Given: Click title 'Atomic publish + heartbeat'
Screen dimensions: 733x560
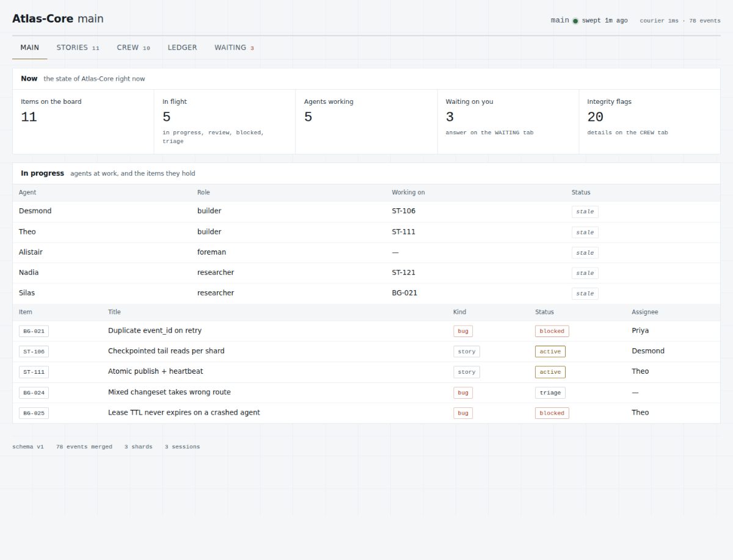Looking at the screenshot, I should tap(156, 371).
